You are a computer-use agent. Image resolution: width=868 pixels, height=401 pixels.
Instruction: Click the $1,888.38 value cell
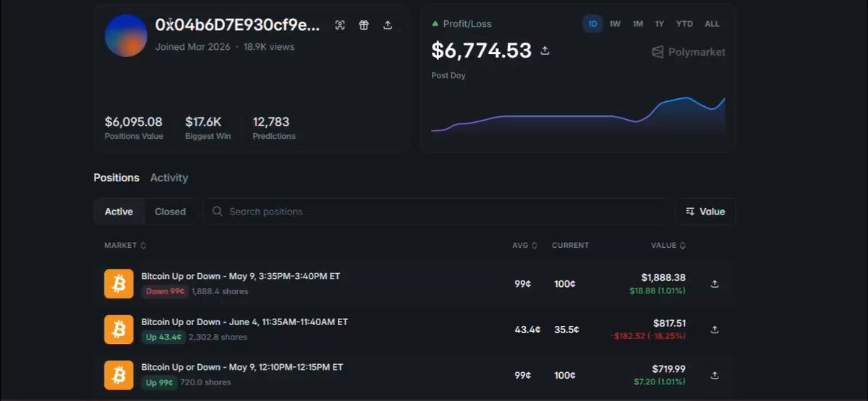(x=663, y=277)
